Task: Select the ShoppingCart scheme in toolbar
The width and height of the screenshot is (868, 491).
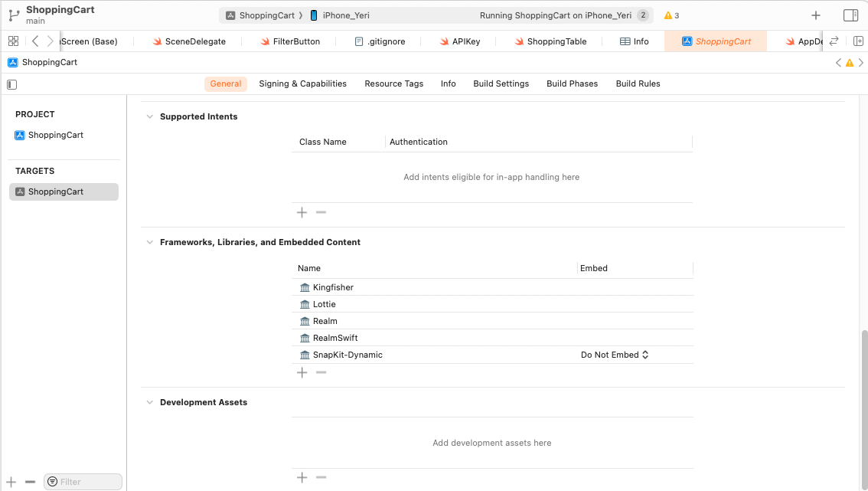Action: click(x=260, y=15)
